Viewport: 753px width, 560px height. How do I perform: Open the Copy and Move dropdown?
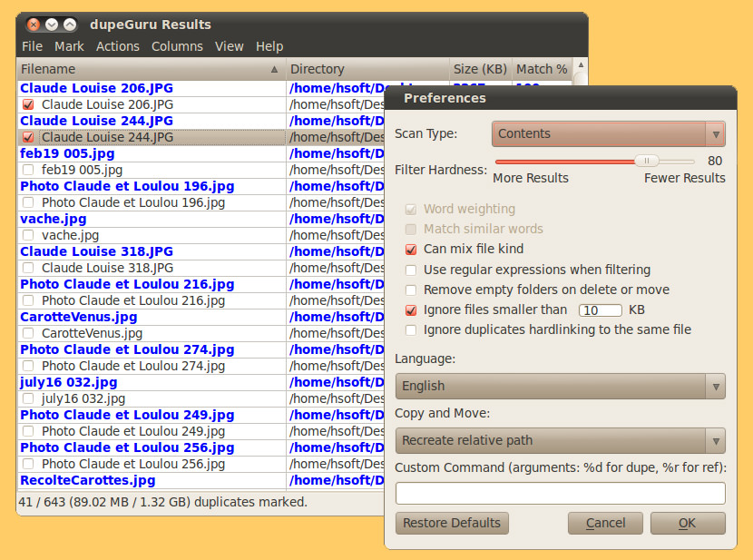[x=561, y=440]
